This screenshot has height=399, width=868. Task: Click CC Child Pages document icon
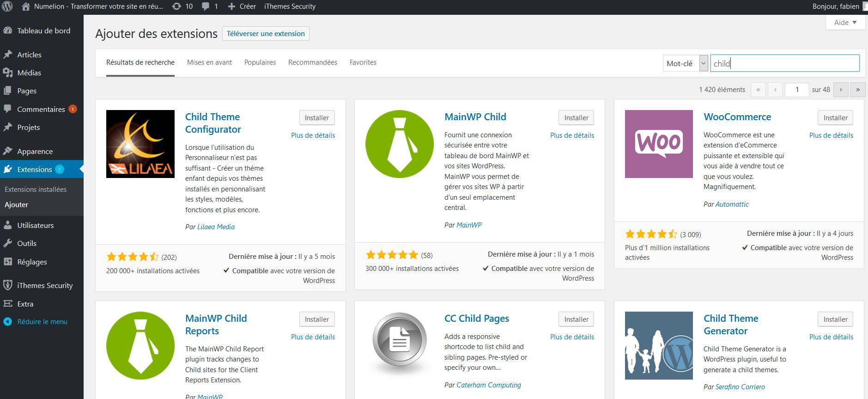(400, 344)
